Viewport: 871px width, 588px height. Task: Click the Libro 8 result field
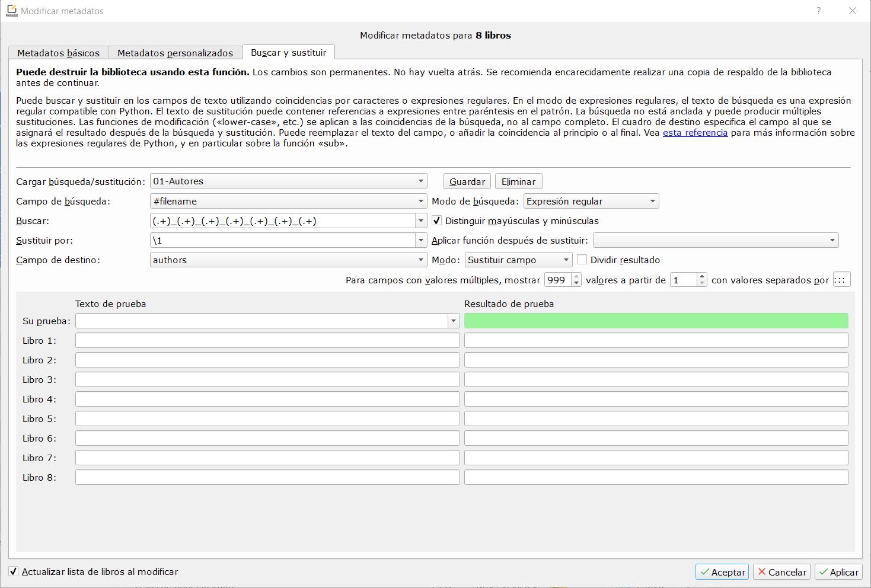coord(656,477)
